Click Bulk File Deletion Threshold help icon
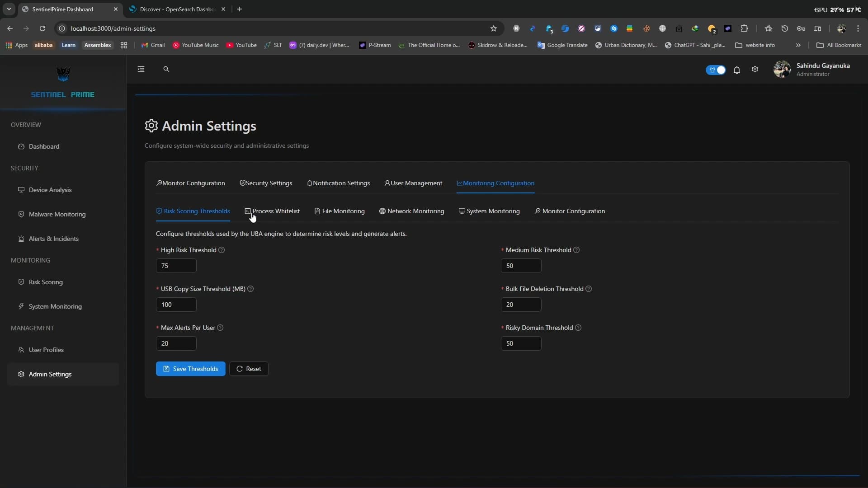The image size is (868, 488). pyautogui.click(x=589, y=289)
